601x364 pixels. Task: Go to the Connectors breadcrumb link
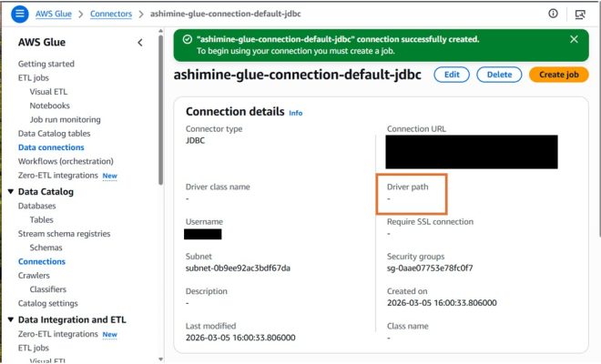(110, 15)
